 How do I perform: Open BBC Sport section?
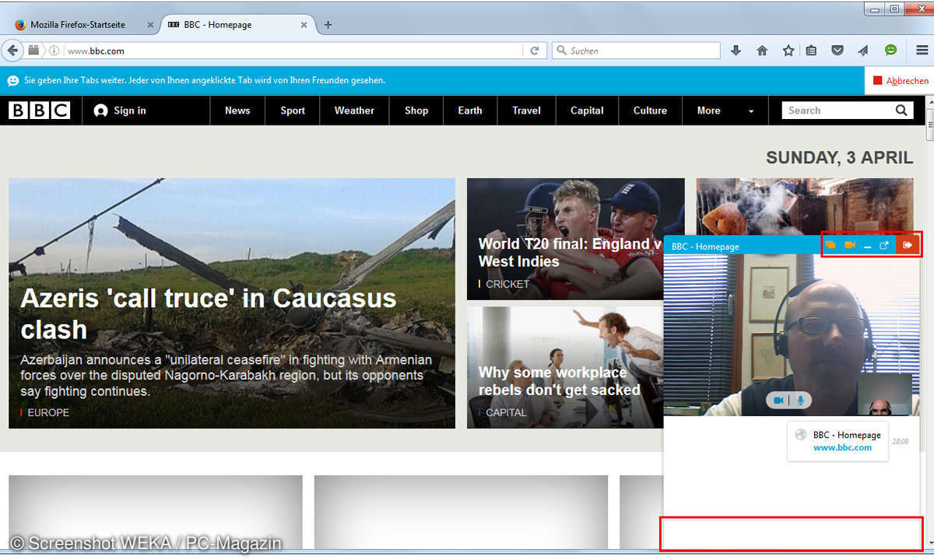point(293,110)
